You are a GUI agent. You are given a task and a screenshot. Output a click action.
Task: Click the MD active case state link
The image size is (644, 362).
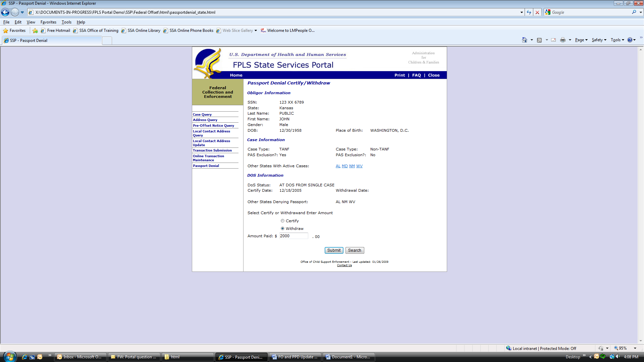[x=344, y=166]
